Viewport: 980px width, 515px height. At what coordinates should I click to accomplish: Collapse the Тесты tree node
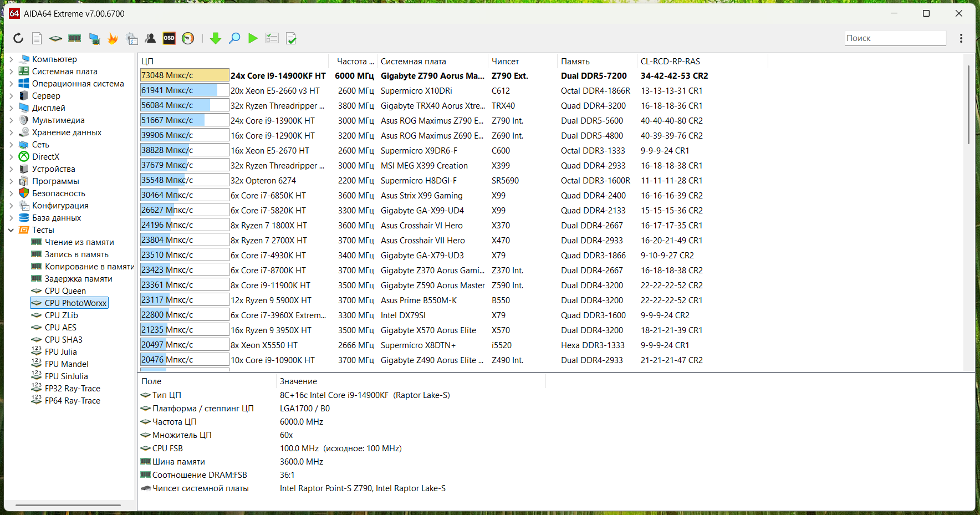click(x=11, y=230)
